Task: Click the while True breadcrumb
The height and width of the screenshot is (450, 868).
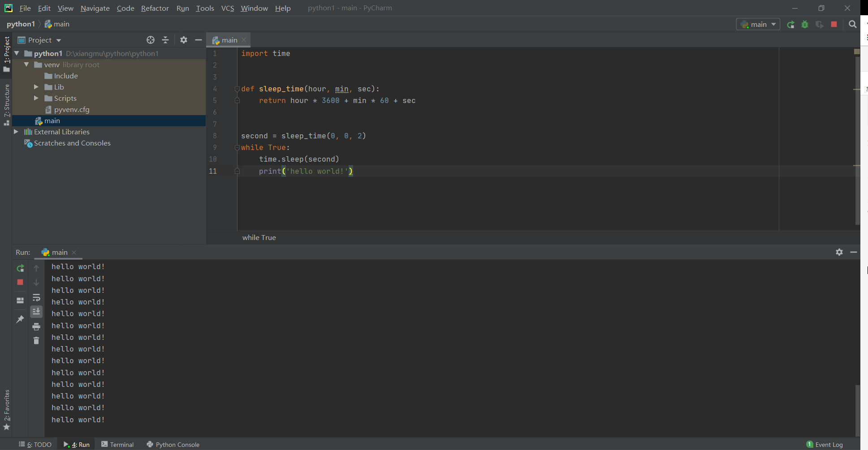Action: tap(259, 237)
